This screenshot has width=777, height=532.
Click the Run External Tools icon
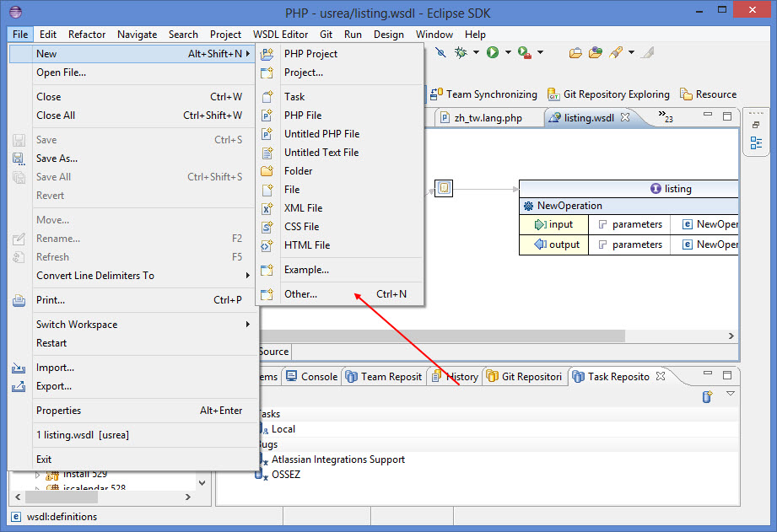(525, 52)
